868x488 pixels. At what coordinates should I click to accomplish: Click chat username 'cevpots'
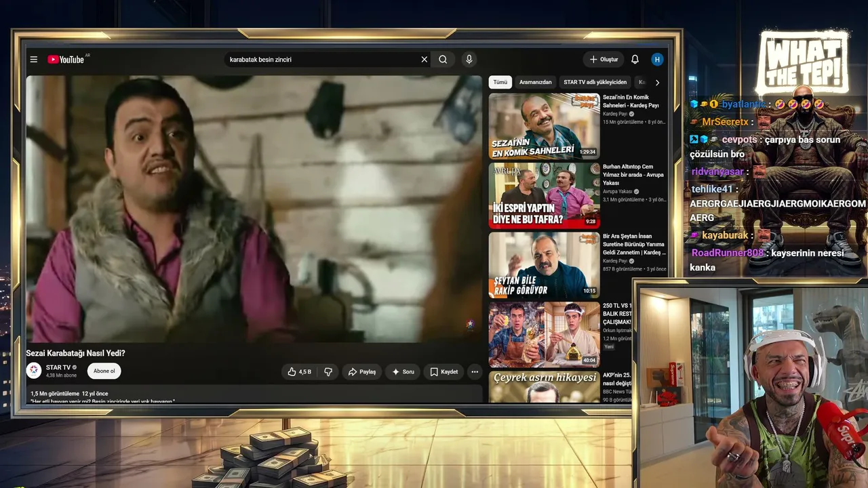point(739,140)
